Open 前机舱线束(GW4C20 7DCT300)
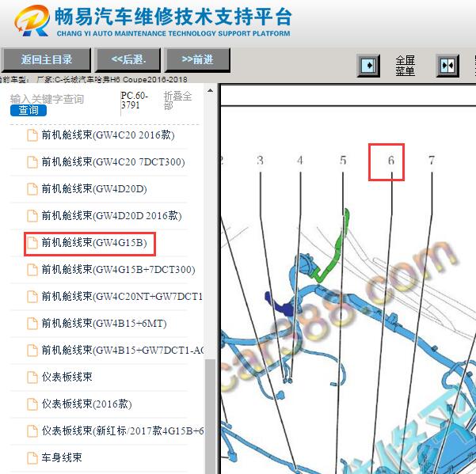This screenshot has height=474, width=476. [x=113, y=162]
